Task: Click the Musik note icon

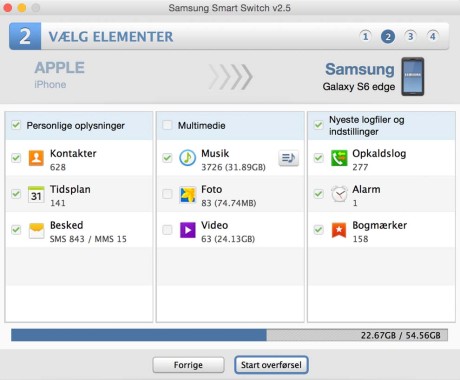Action: click(188, 158)
